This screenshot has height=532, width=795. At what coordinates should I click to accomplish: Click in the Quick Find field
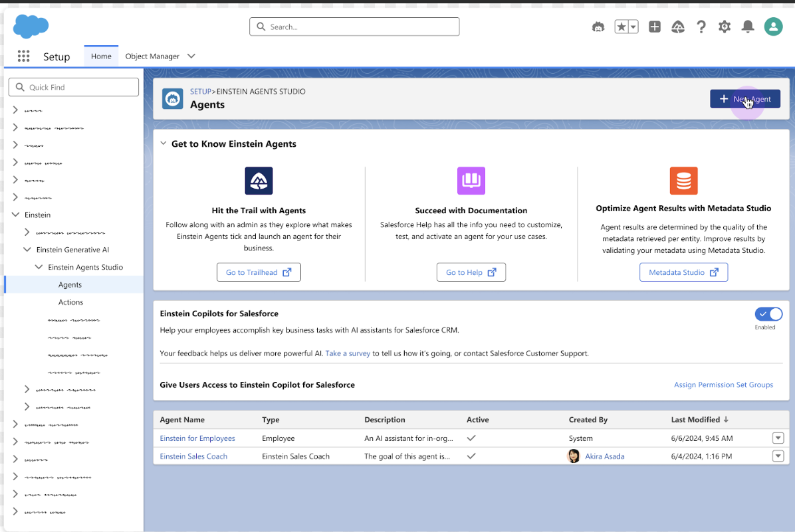[x=73, y=87]
